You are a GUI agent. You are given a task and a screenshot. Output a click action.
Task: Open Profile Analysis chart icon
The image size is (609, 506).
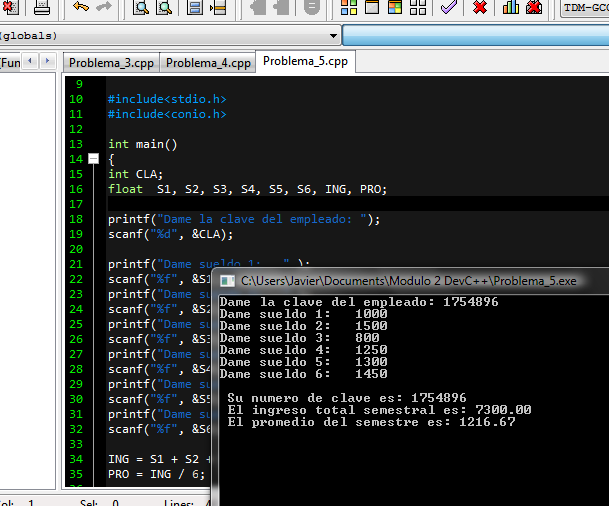[511, 7]
